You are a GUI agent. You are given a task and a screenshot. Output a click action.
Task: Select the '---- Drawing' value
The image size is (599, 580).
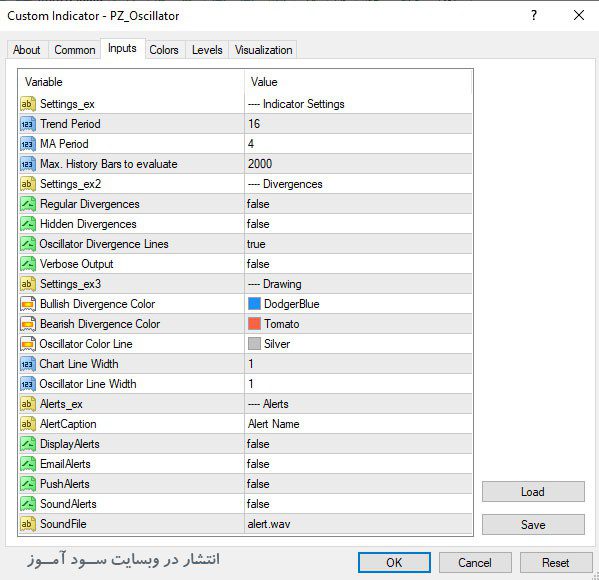click(358, 284)
